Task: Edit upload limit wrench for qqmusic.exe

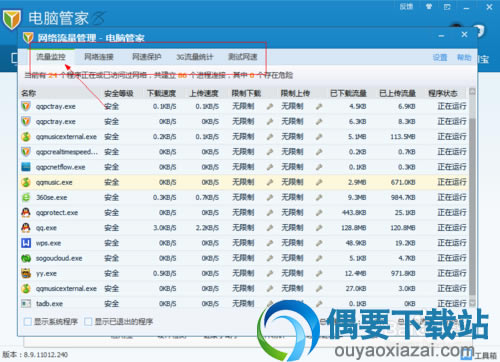Action: click(x=319, y=182)
